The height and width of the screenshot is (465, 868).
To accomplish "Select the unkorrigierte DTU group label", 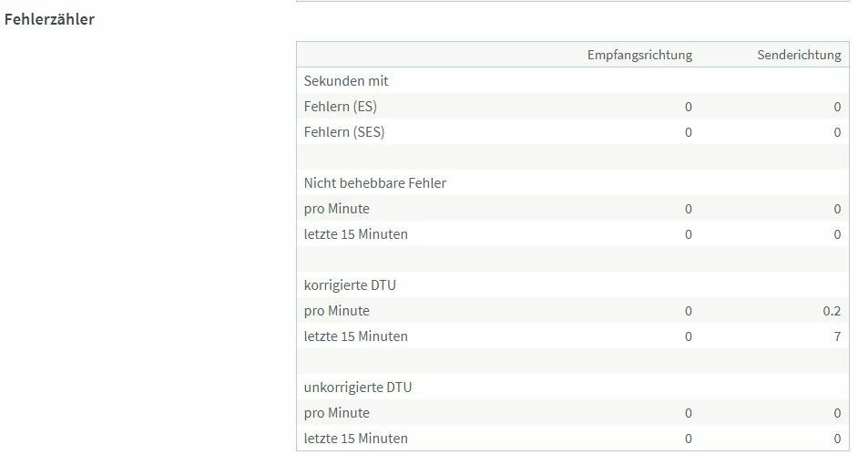I will click(x=358, y=387).
